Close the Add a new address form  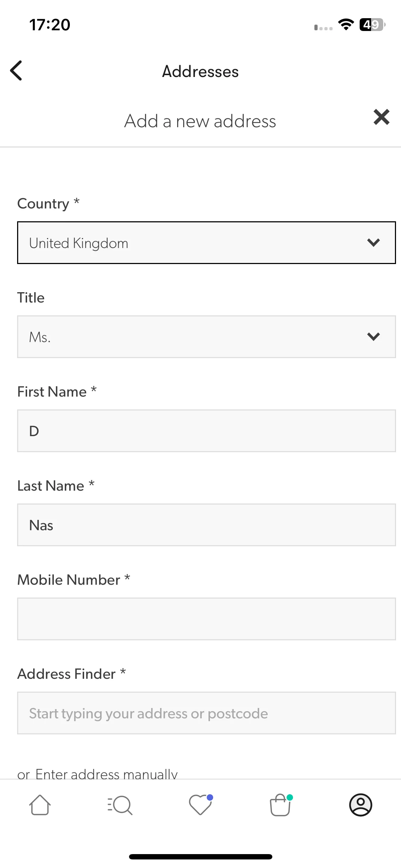coord(381,117)
